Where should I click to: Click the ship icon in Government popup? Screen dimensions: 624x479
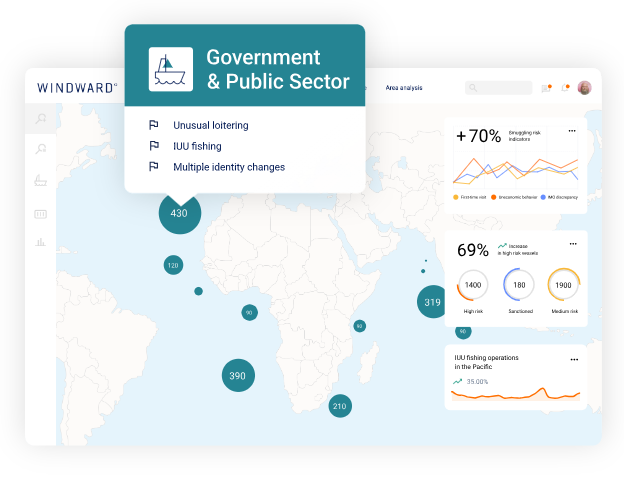point(171,69)
